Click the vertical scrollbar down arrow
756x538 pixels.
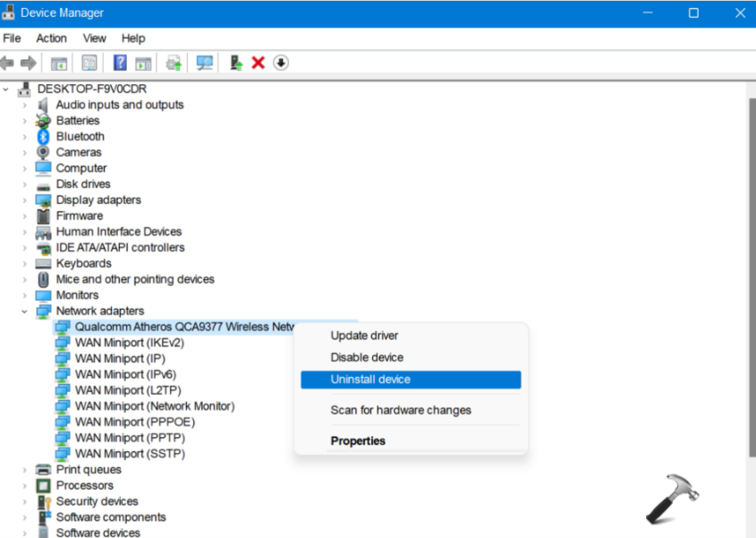748,530
